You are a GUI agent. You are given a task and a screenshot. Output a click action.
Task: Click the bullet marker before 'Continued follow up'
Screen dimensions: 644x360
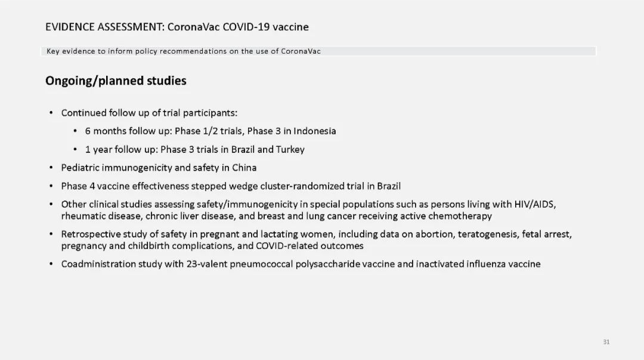point(51,113)
